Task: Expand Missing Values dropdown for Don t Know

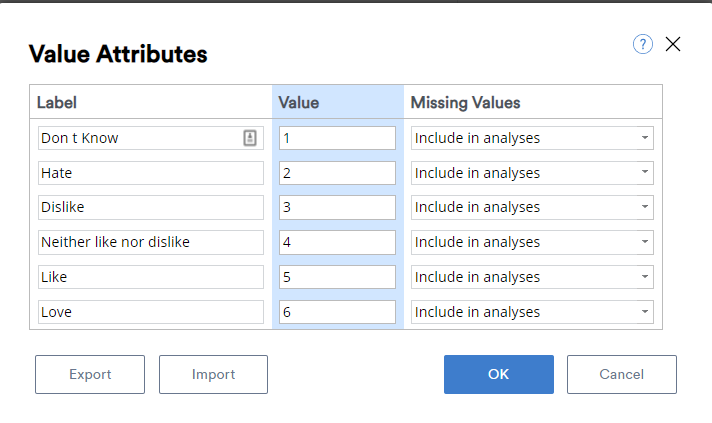Action: 532,138
